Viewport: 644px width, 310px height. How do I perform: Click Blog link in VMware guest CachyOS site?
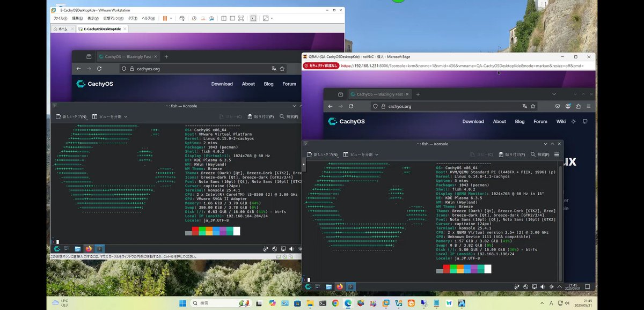click(x=268, y=84)
